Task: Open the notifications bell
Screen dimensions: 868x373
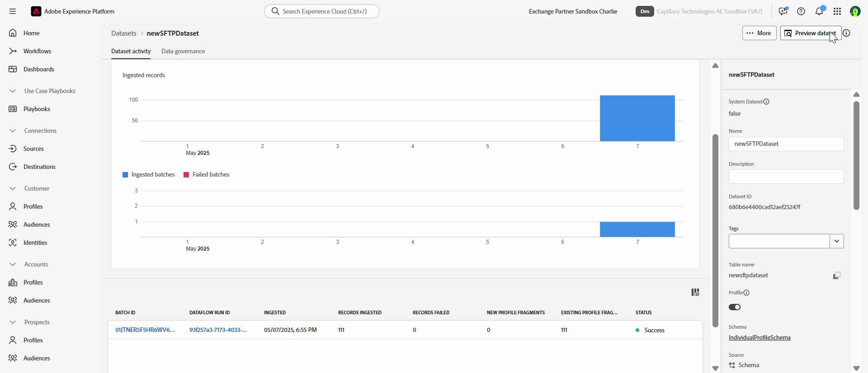Action: pos(819,11)
